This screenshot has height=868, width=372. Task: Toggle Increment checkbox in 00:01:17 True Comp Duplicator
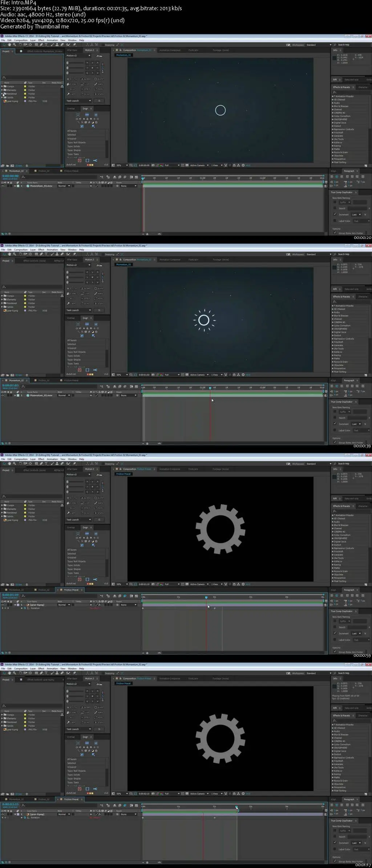(335, 843)
